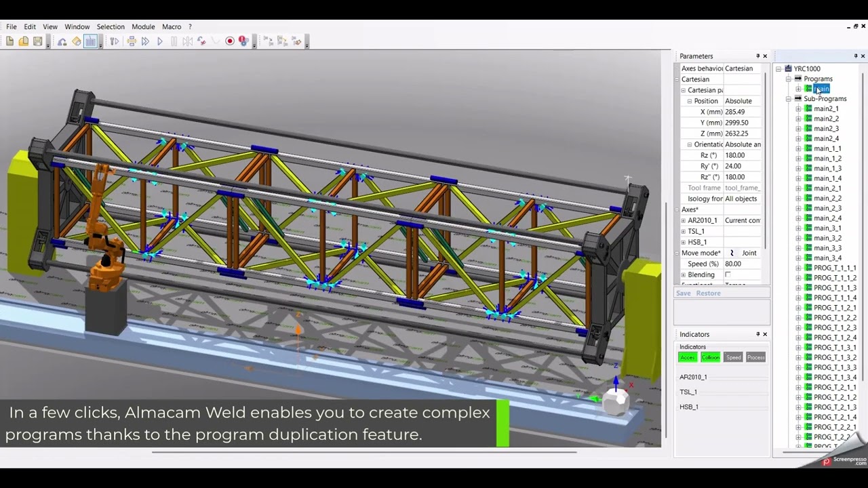Select the PROG_T_1_3_2 sub-program

point(835,357)
